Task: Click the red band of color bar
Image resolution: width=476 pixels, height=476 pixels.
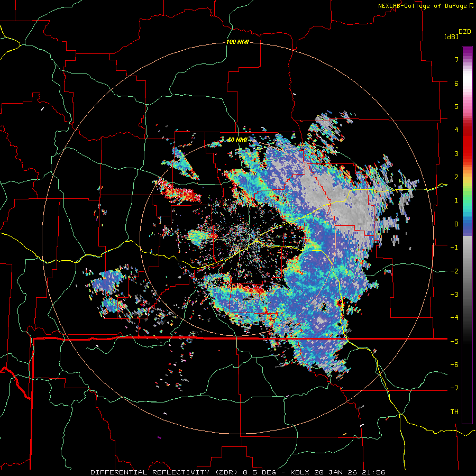Action: pyautogui.click(x=467, y=143)
